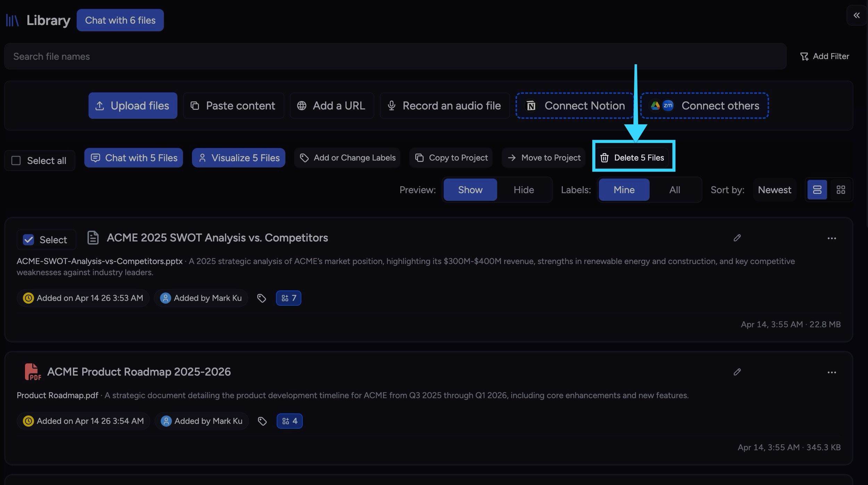The image size is (868, 485).
Task: Open the Sort by Newest dropdown
Action: click(x=775, y=190)
